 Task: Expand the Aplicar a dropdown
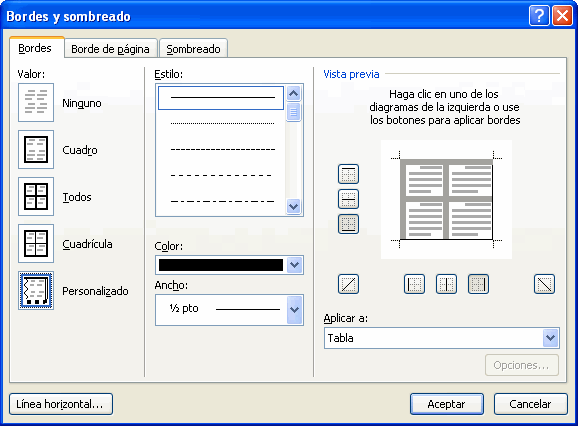(550, 338)
